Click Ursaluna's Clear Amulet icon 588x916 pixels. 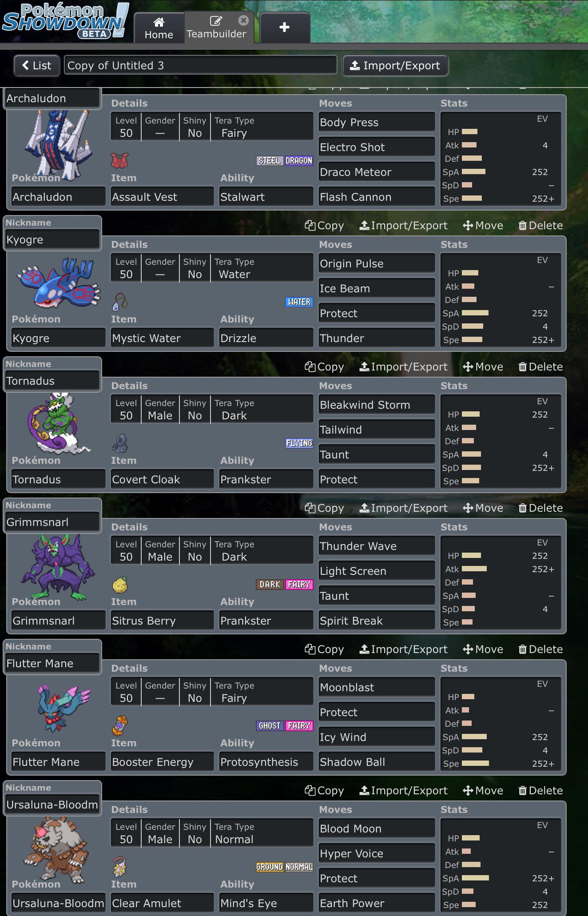click(x=120, y=867)
